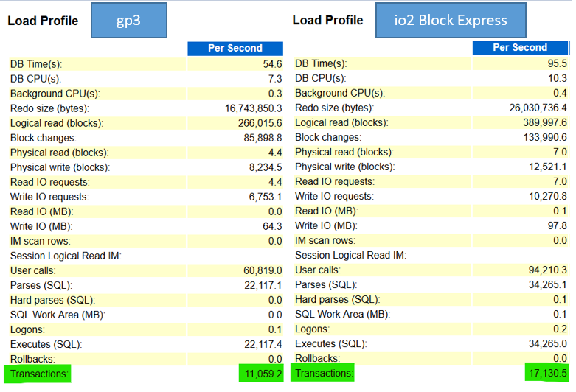Select io2 Logical read value 389,997.6
Viewport: 576px width, 392px height.
[545, 122]
